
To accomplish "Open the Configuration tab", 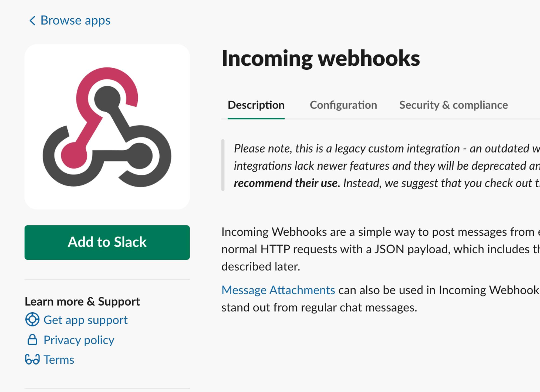I will click(x=343, y=105).
